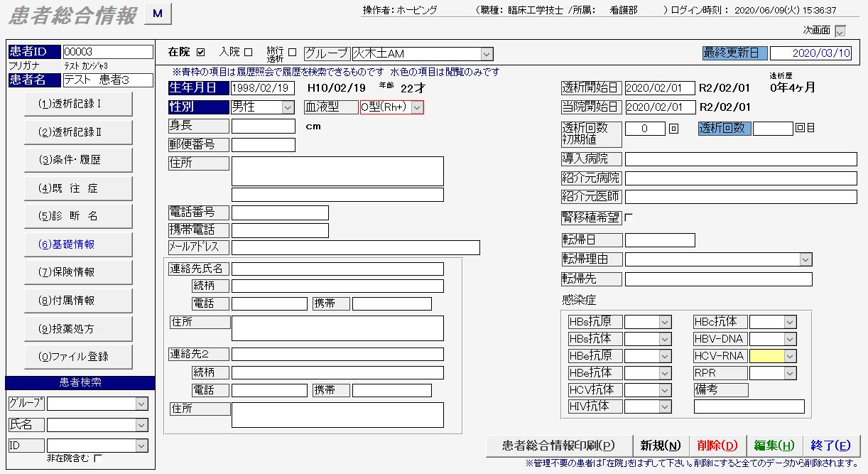Click the 最終更新日 date field
Image resolution: width=868 pixels, height=474 pixels.
pyautogui.click(x=810, y=53)
